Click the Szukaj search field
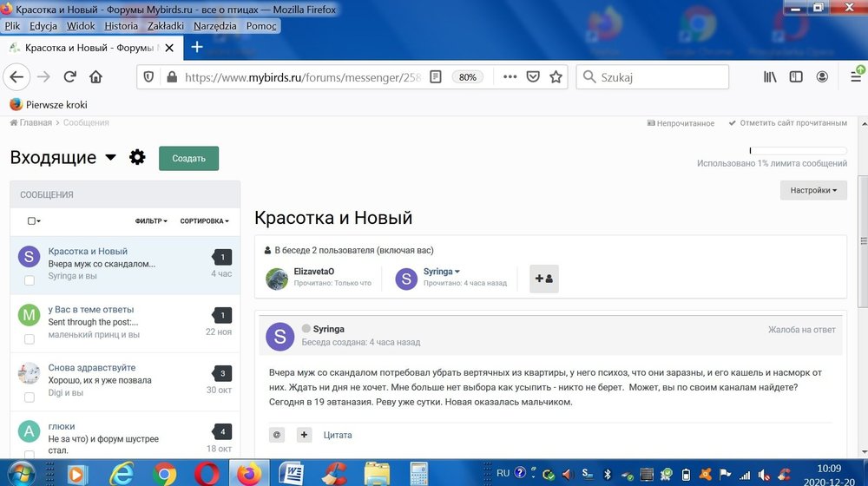868x486 pixels. click(660, 77)
